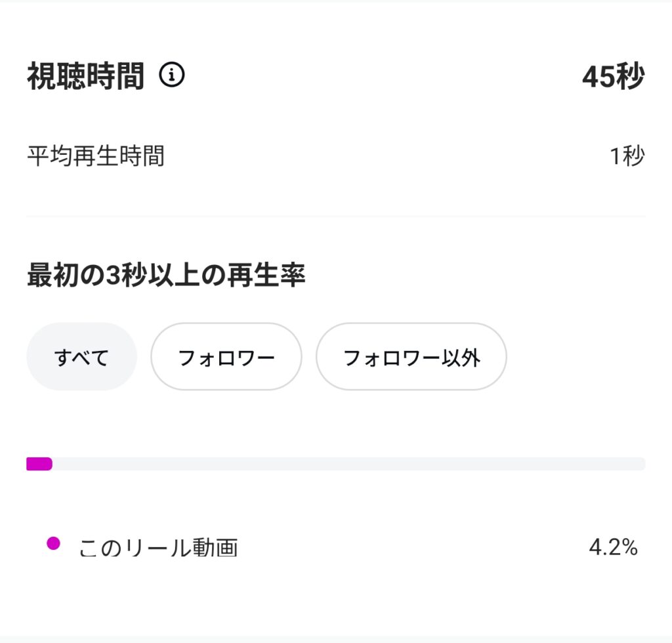Tap the colored dot beside このリール動画
The width and height of the screenshot is (672, 643).
point(54,543)
